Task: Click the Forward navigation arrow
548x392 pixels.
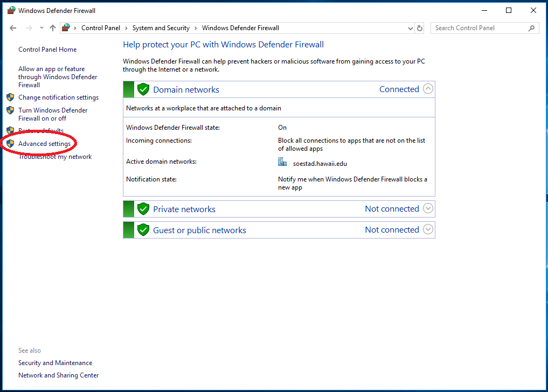Action: click(29, 28)
